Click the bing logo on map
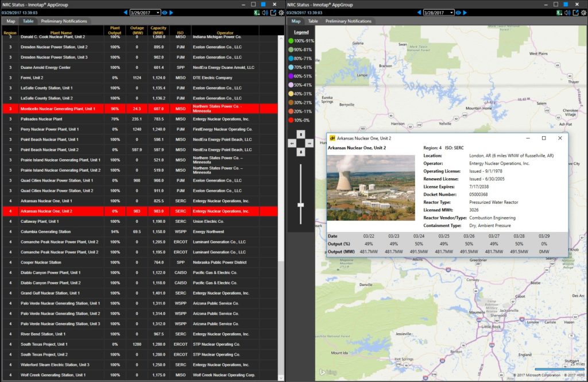The image size is (588, 382). point(328,372)
